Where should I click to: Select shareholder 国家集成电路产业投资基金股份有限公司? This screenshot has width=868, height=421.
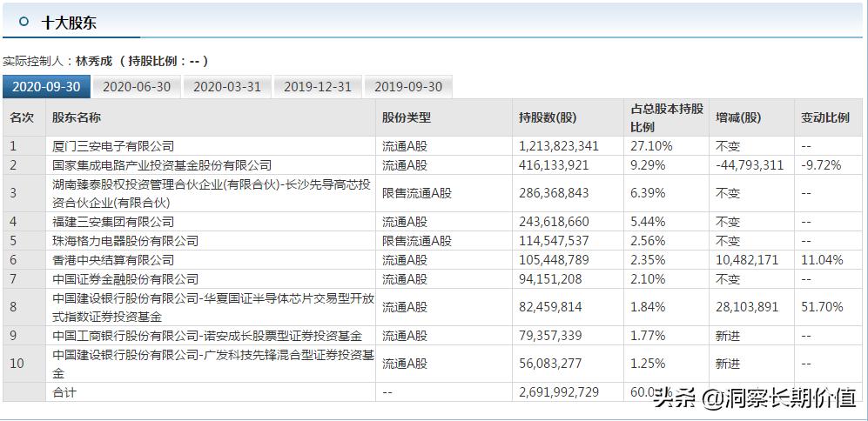click(162, 165)
